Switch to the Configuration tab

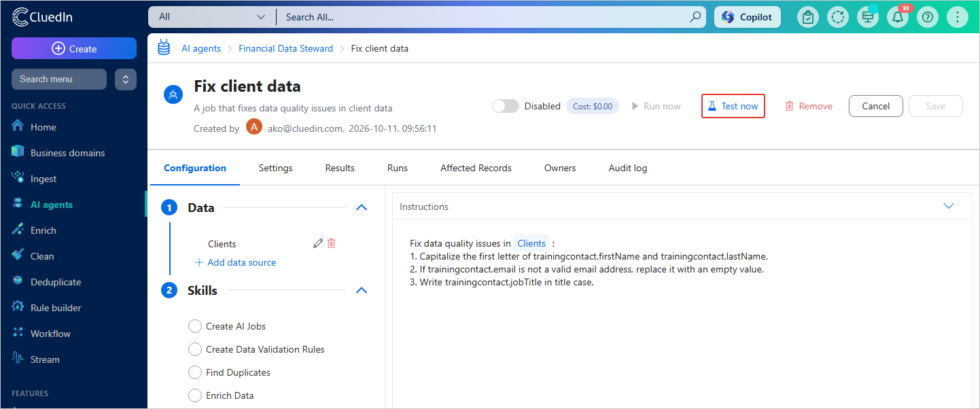point(195,168)
